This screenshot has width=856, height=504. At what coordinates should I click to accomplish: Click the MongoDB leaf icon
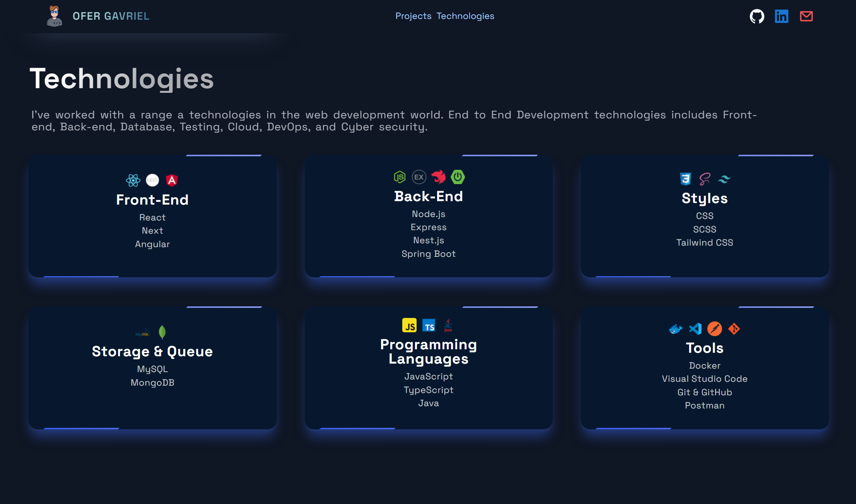pos(162,332)
